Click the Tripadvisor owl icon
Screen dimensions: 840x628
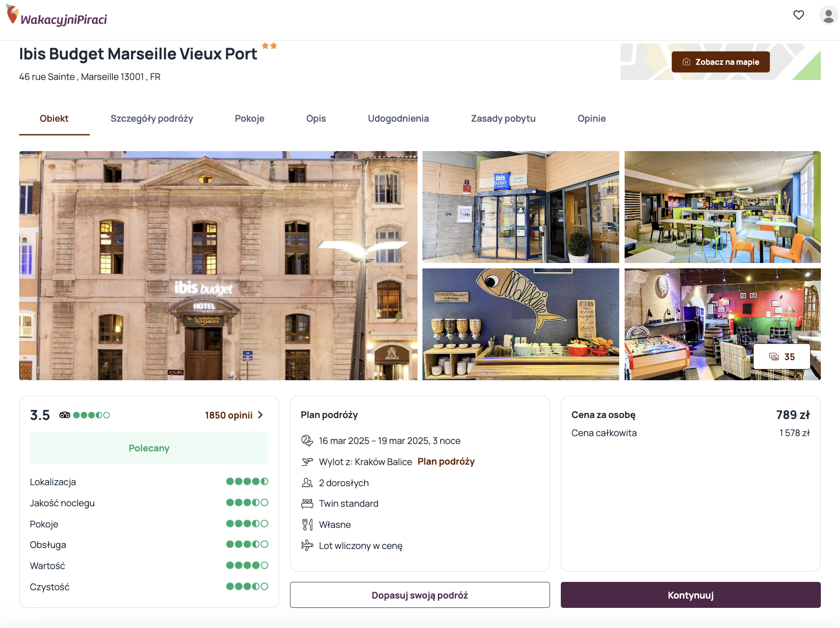coord(65,415)
